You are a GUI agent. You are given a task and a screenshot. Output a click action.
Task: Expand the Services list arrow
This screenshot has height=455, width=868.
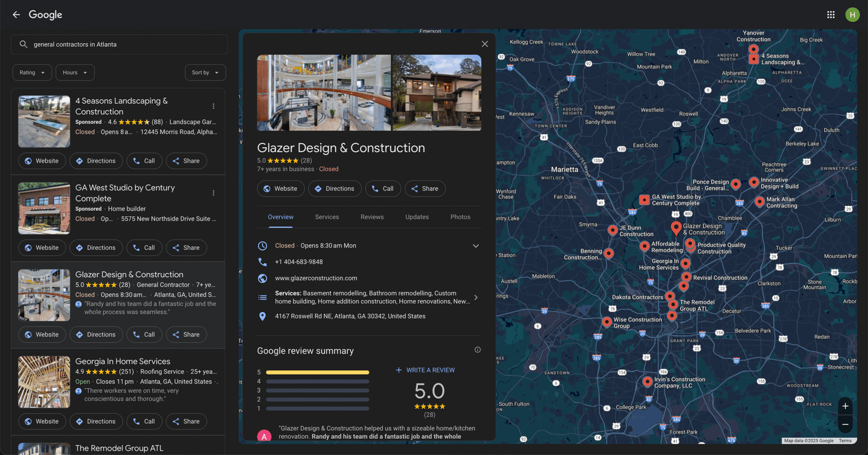[476, 298]
